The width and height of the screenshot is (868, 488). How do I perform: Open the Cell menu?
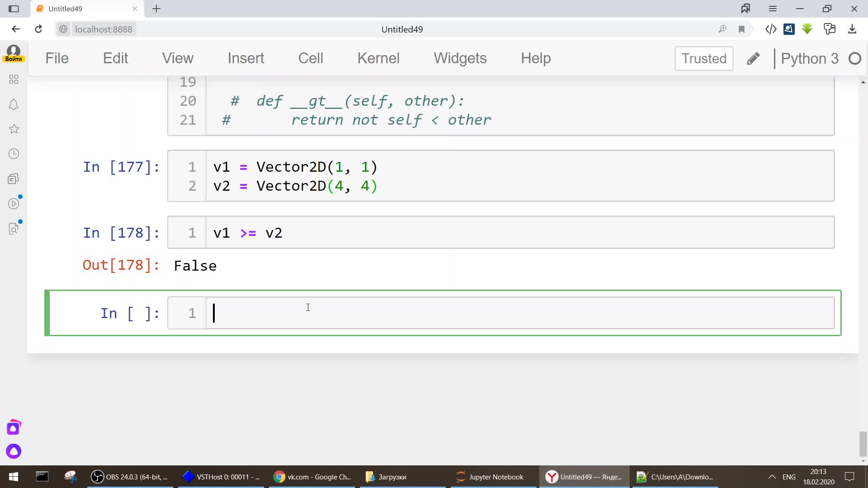(311, 58)
